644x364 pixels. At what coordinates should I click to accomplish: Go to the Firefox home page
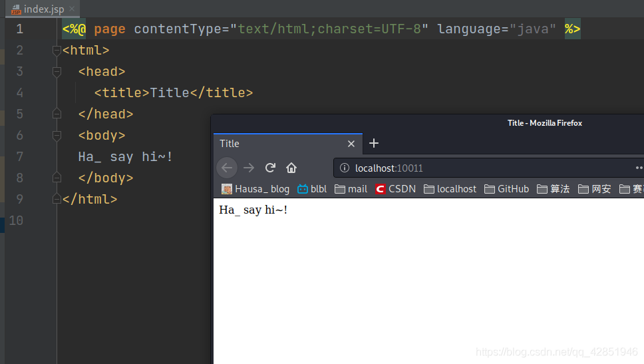291,168
